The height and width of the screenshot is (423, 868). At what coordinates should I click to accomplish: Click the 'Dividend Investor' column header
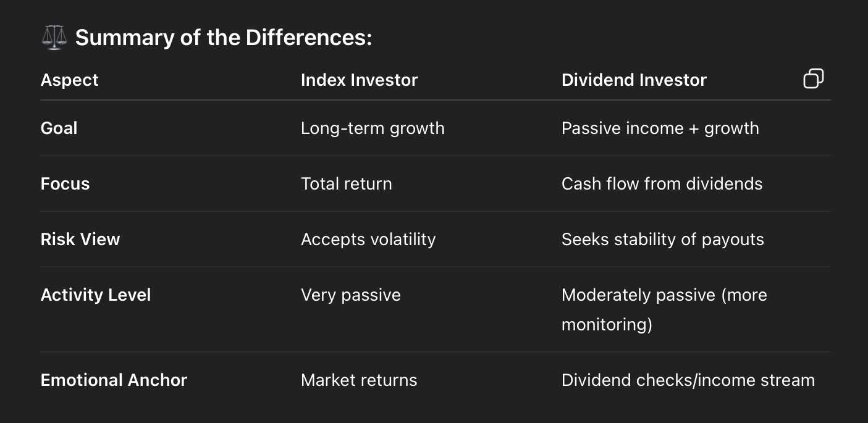pos(634,80)
